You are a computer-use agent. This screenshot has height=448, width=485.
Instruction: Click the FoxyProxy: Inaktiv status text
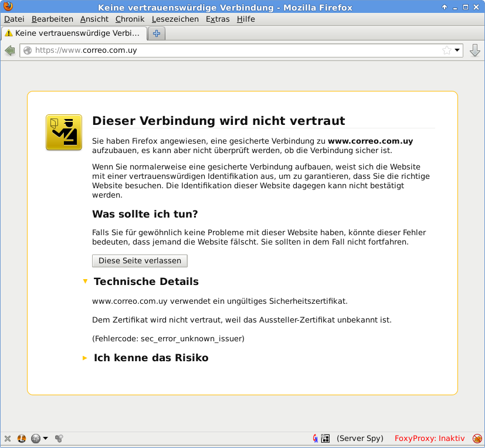coord(429,439)
